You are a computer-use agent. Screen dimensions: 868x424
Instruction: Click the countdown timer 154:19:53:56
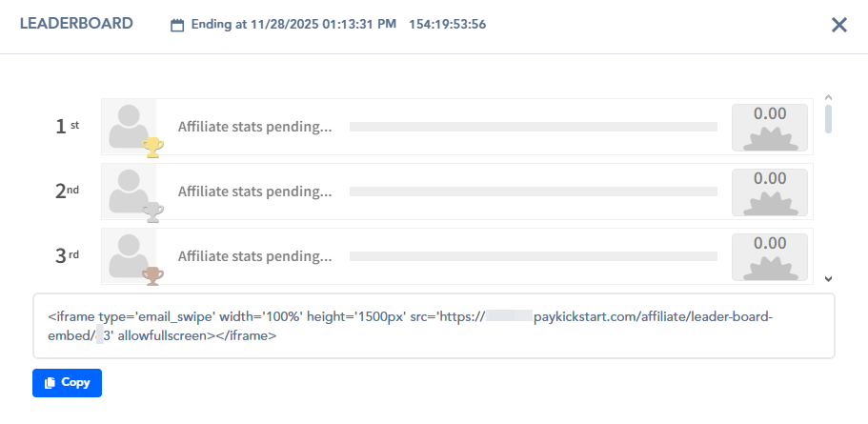pyautogui.click(x=447, y=25)
